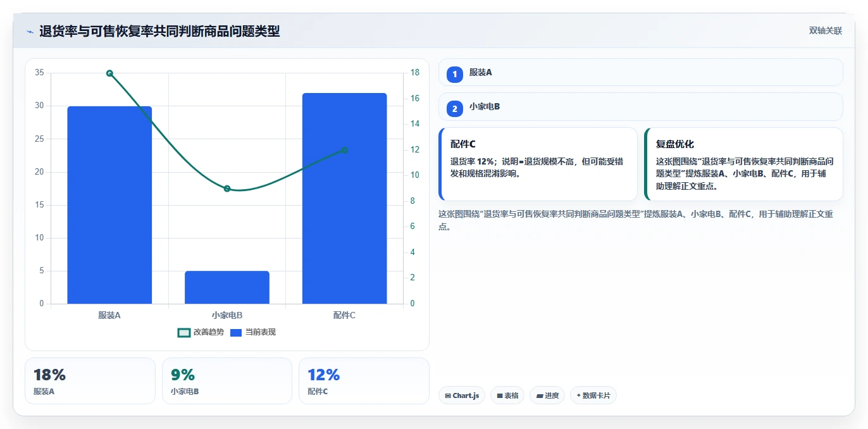Click the 18% 服装A stat card
The image size is (868, 429).
click(x=90, y=381)
